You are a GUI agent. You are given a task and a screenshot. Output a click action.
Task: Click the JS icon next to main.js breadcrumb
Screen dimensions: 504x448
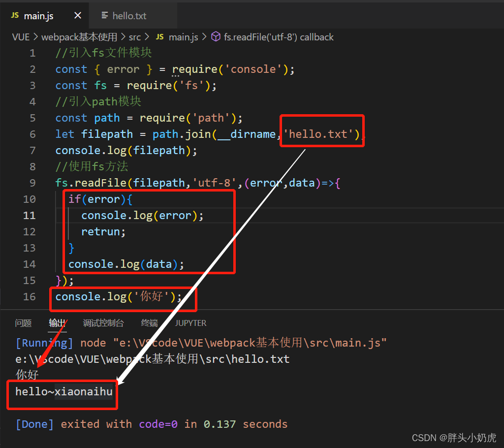pos(159,36)
